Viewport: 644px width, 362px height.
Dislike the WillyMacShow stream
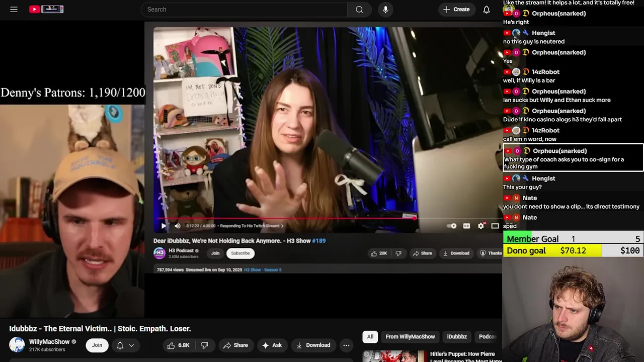204,345
